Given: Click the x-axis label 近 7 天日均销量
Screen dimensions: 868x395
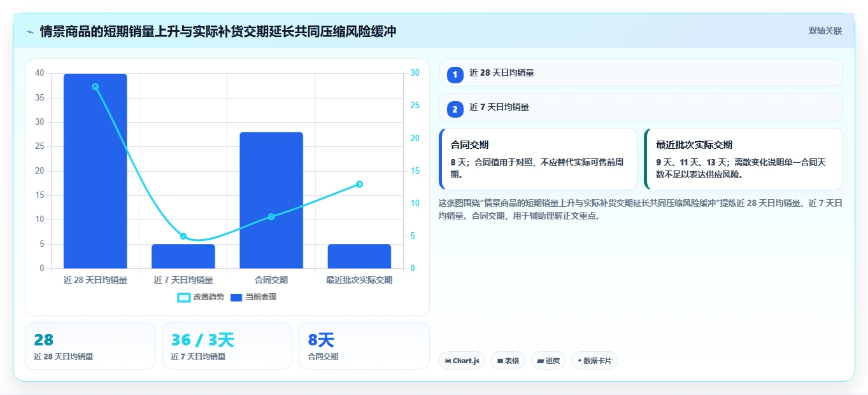Looking at the screenshot, I should 183,280.
